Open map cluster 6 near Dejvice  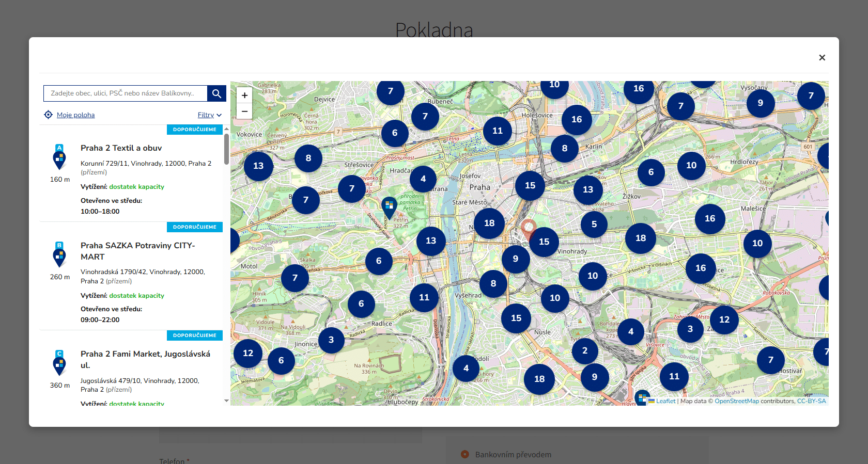click(395, 133)
